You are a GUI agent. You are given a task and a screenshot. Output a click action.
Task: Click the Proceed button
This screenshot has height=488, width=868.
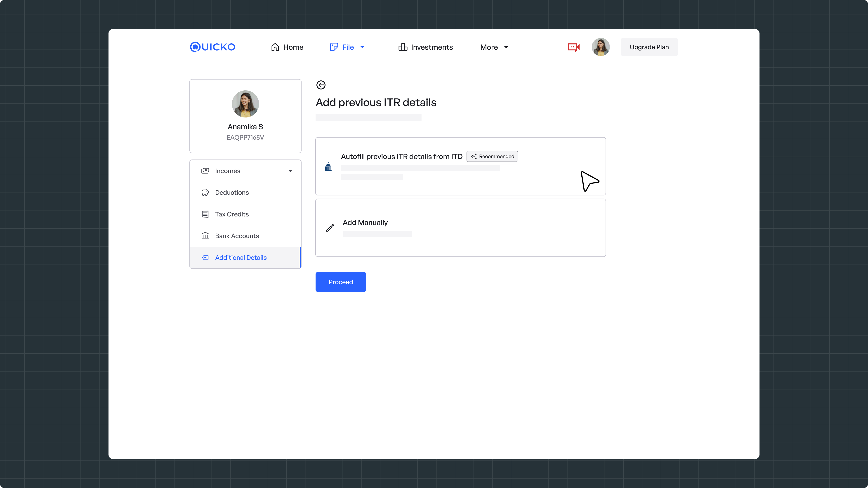[x=341, y=282]
